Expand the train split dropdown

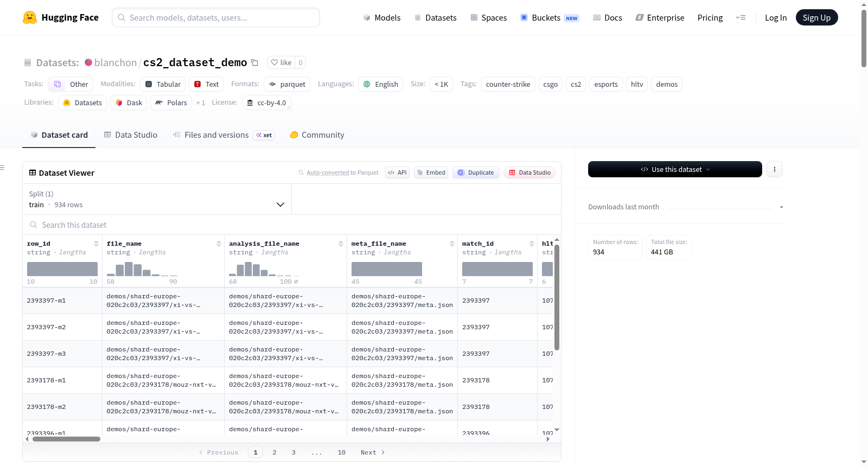point(157,199)
